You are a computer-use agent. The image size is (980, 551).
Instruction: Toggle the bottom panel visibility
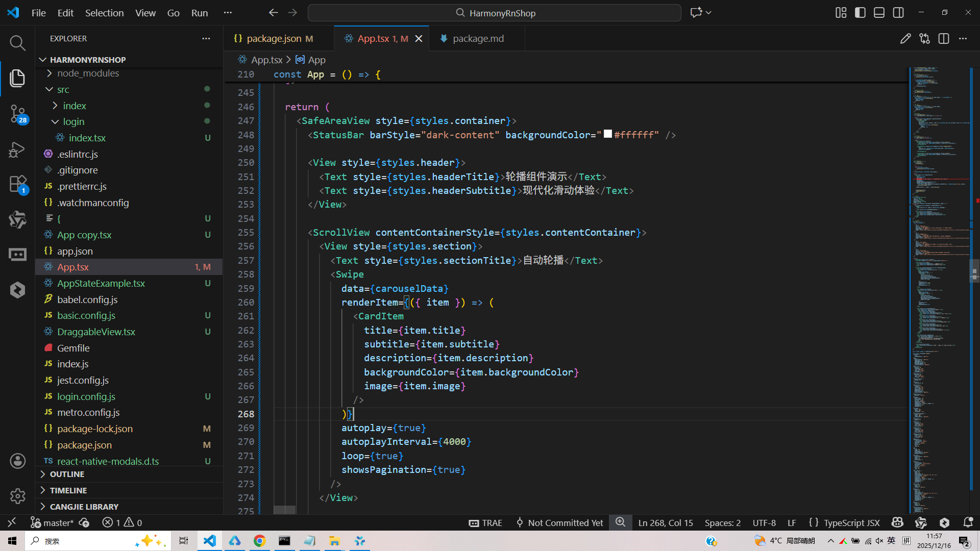(879, 13)
